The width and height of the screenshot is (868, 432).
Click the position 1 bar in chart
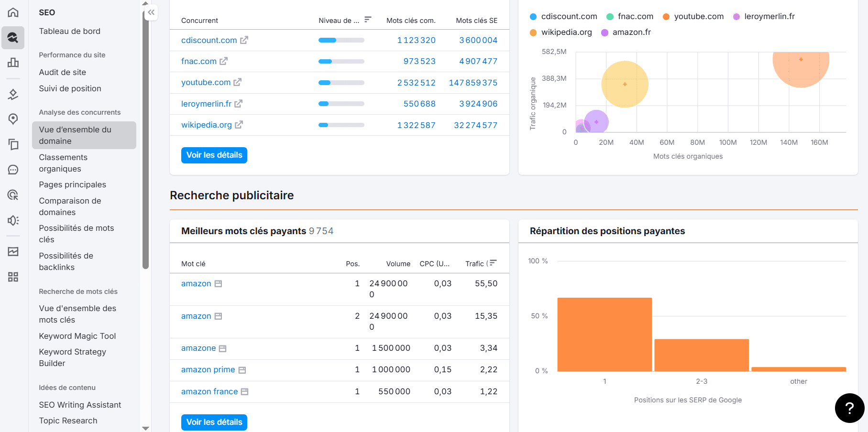604,335
